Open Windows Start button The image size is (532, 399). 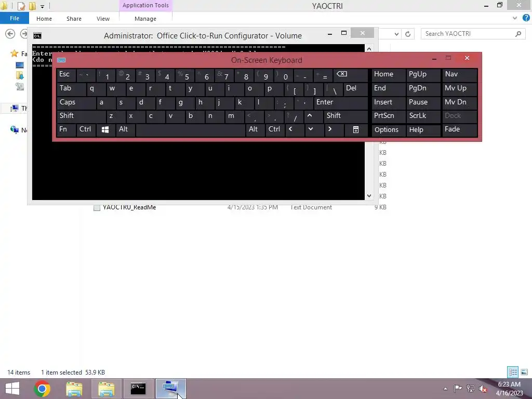click(x=12, y=389)
